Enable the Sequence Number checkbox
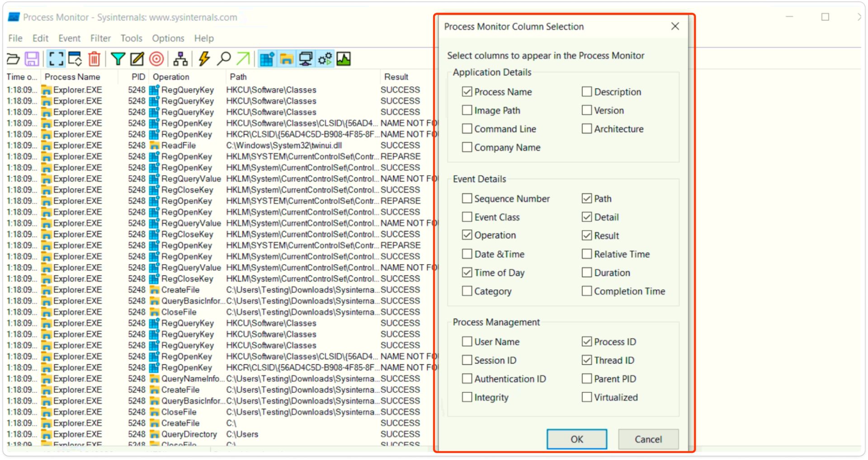868x460 pixels. tap(467, 198)
